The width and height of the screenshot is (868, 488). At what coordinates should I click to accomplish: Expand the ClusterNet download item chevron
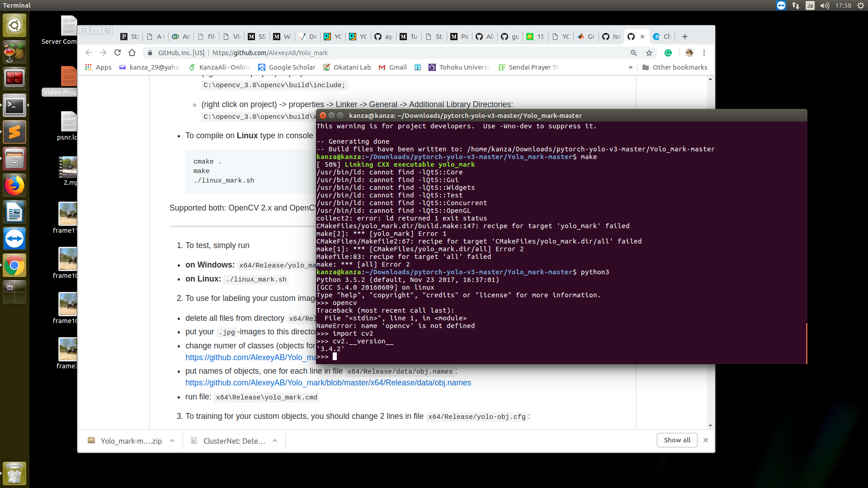275,441
